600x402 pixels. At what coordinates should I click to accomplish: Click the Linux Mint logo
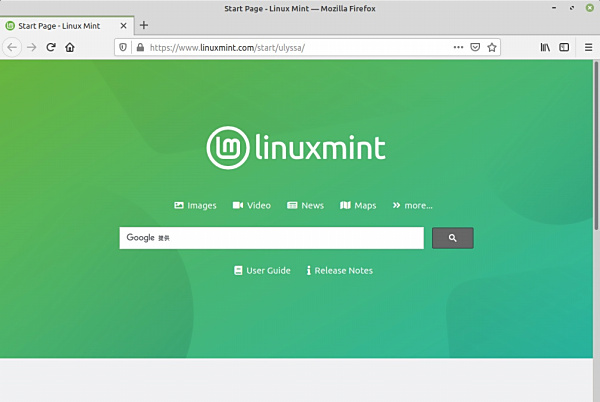pos(296,148)
